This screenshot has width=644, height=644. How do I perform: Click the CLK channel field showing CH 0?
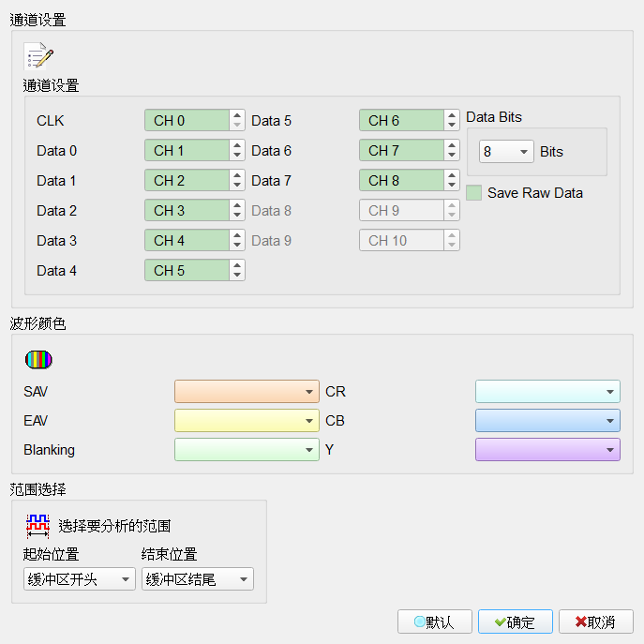tap(187, 120)
